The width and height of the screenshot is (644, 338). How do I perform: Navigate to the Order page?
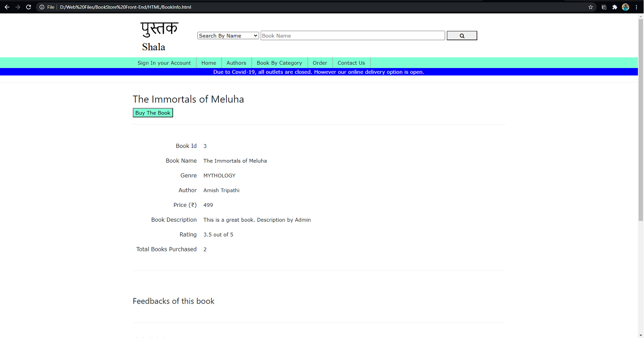click(x=320, y=62)
